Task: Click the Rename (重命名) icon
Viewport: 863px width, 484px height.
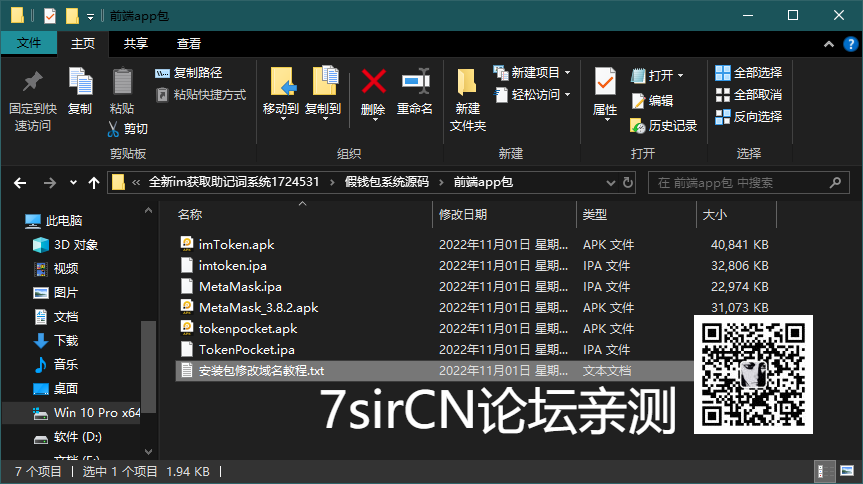Action: (415, 82)
